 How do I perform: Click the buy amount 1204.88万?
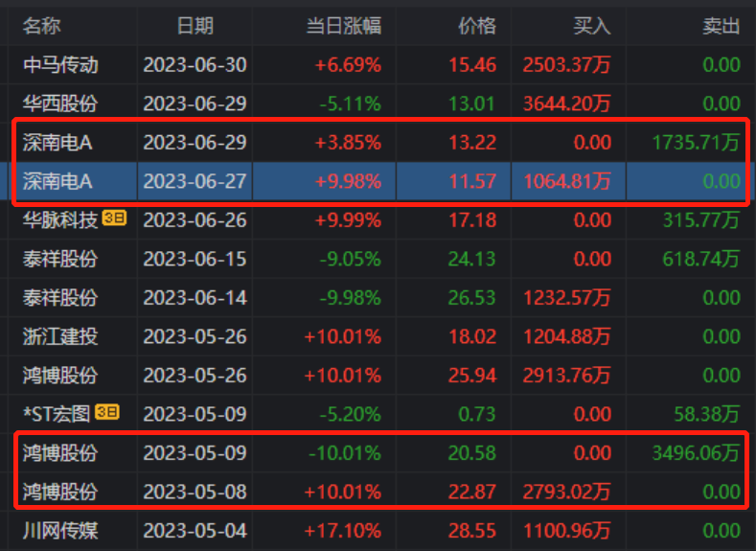pyautogui.click(x=567, y=336)
